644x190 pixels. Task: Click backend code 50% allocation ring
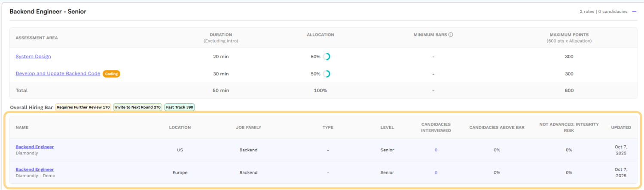(x=327, y=74)
